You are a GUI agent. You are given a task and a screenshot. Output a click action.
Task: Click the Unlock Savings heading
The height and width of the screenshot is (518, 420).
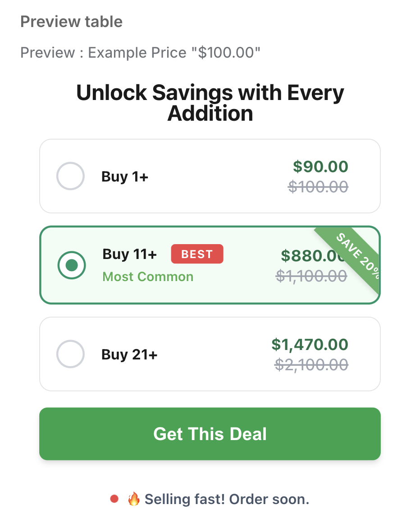210,103
